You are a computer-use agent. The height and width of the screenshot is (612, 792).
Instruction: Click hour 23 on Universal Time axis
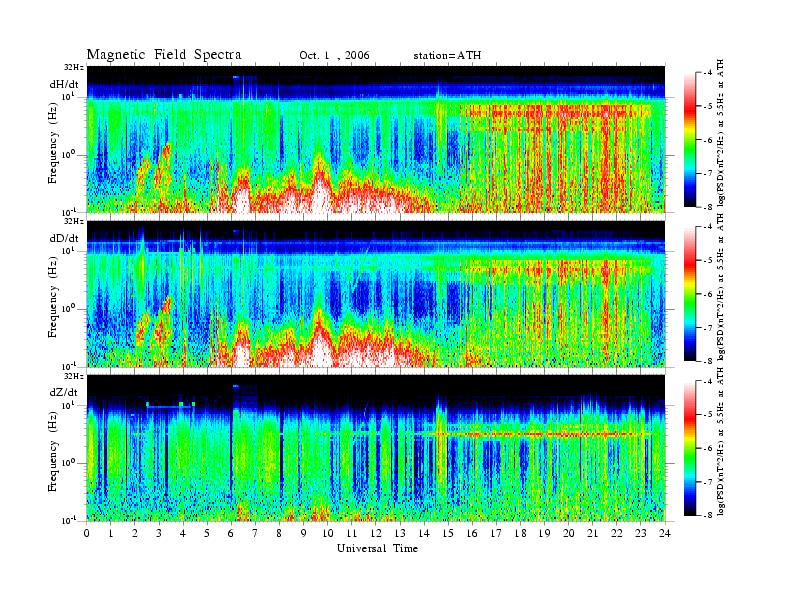[x=641, y=533]
